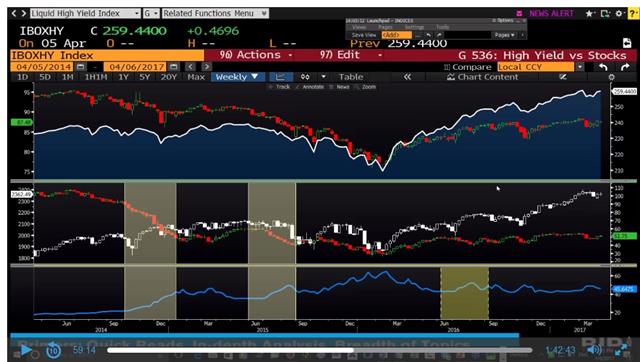Open the 96) Actions menu
640x362 pixels.
point(256,55)
